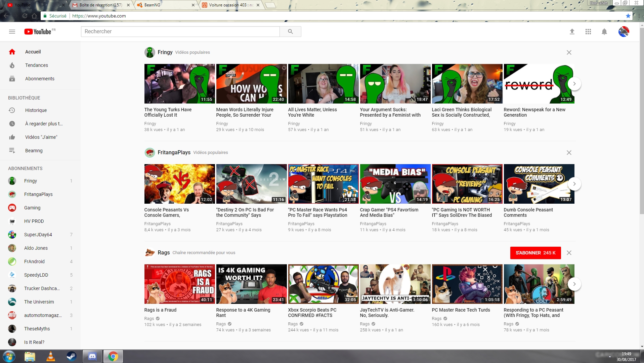Viewport: 644px width, 363px height.
Task: Play the "Rags is a Fraud" thumbnail
Action: pos(179,284)
